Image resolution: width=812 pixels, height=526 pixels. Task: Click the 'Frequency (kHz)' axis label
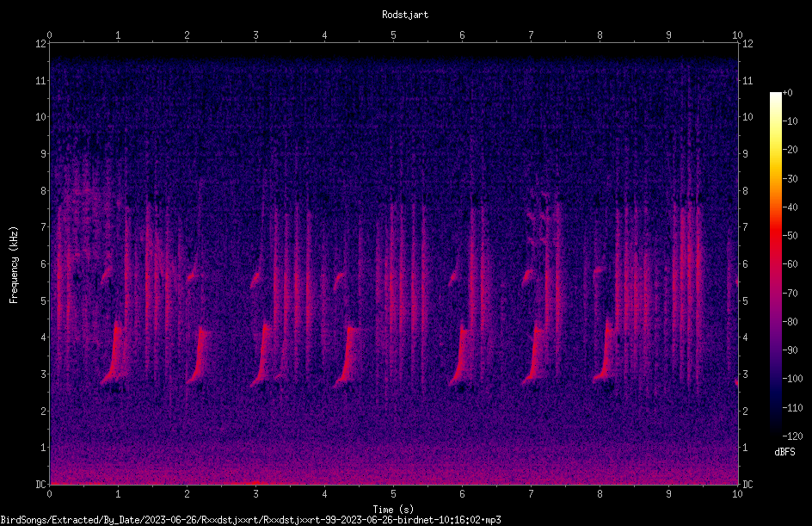point(14,264)
